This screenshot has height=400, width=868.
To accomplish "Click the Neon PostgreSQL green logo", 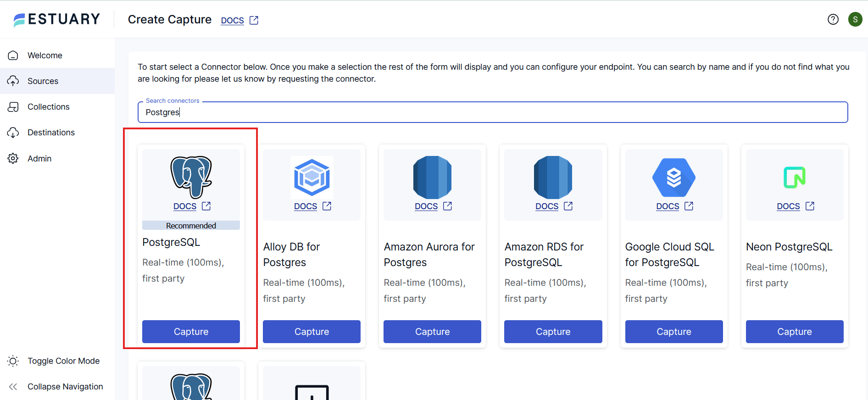I will tap(795, 177).
